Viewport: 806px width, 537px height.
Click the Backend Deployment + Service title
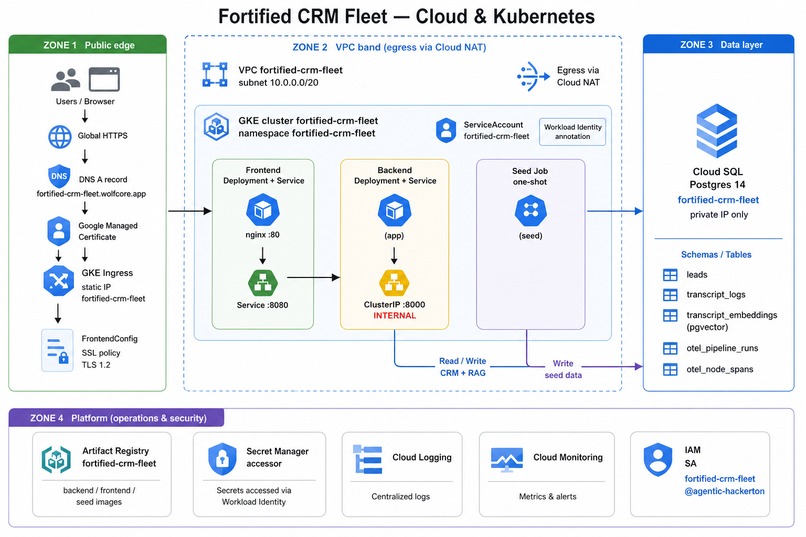(x=395, y=175)
